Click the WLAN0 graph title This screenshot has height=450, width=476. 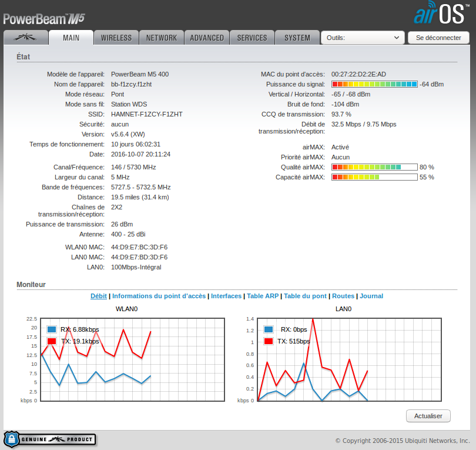coord(126,309)
